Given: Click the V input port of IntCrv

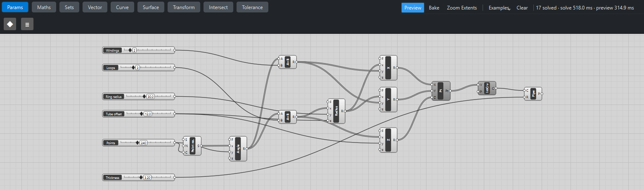Looking at the screenshot, I should pos(478,85).
